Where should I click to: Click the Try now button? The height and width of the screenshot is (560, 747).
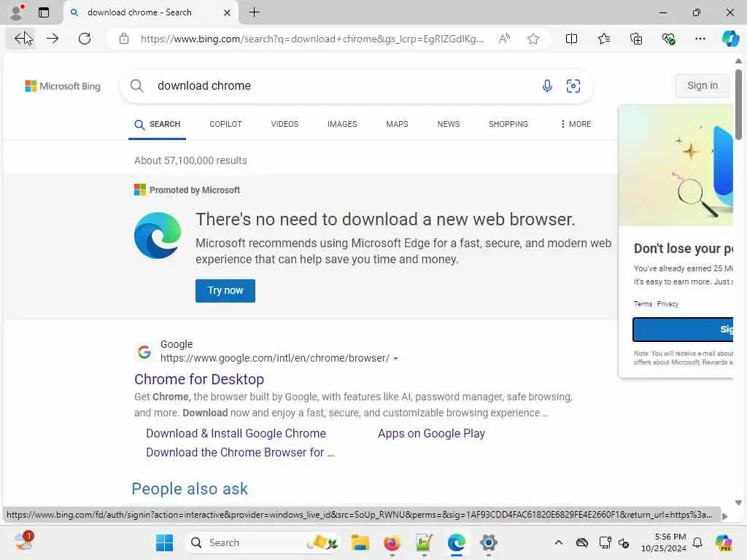click(x=225, y=290)
